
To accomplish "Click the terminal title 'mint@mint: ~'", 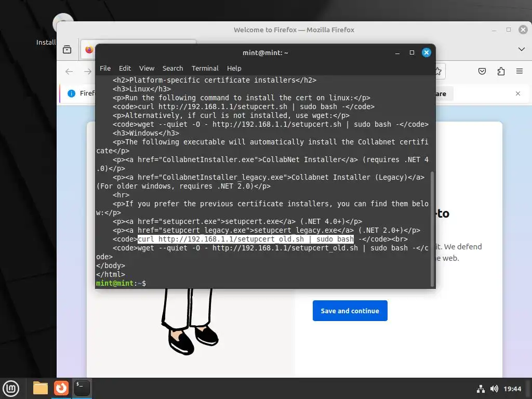I will tap(265, 52).
